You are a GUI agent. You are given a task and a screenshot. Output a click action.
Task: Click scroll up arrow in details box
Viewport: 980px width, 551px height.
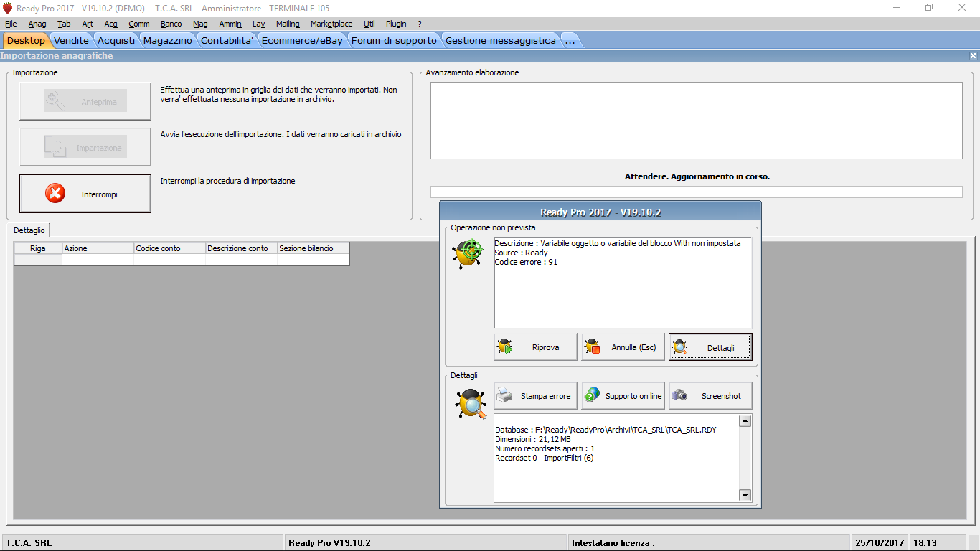click(745, 421)
